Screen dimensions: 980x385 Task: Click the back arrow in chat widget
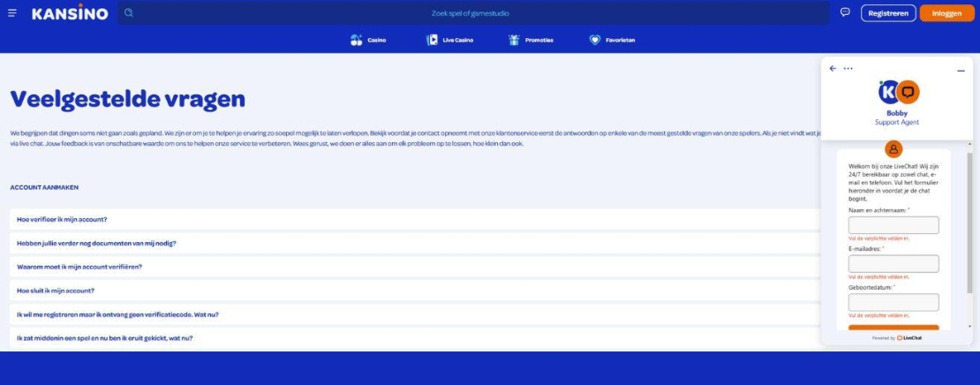(x=833, y=69)
